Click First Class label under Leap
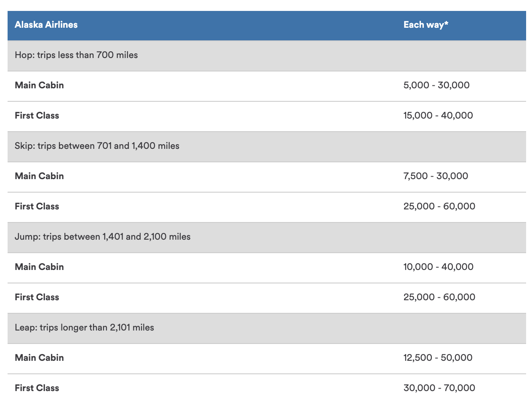Image resolution: width=532 pixels, height=402 pixels. coord(37,388)
